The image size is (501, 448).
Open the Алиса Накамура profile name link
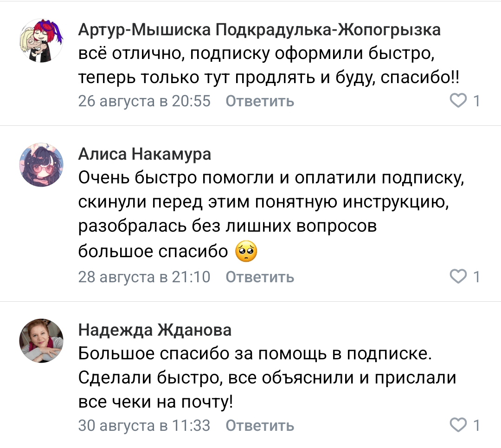pyautogui.click(x=144, y=154)
